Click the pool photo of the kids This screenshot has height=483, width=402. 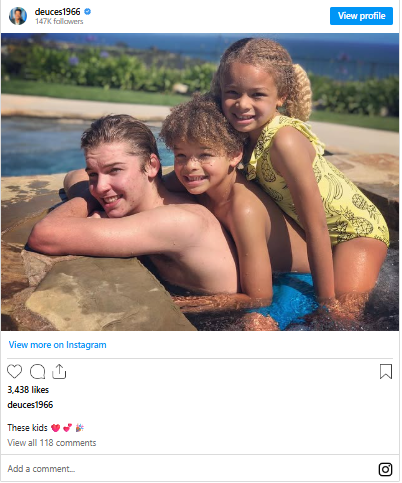pyautogui.click(x=200, y=182)
